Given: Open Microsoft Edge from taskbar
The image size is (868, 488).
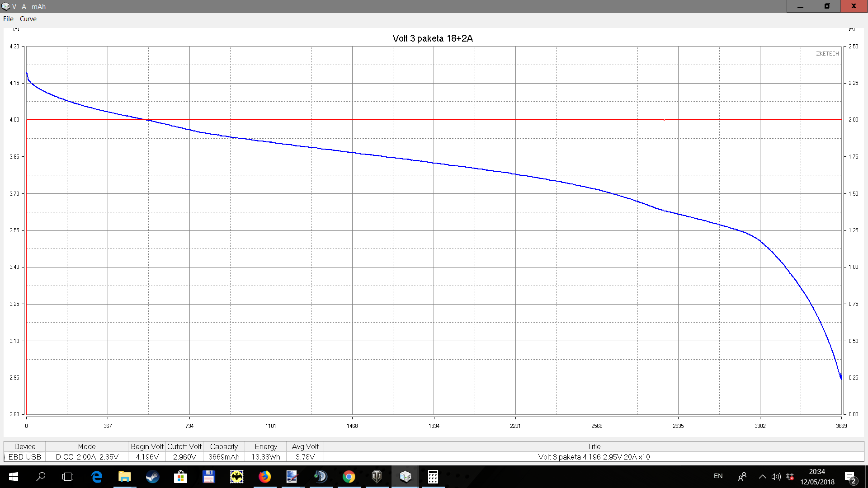Looking at the screenshot, I should pos(97,477).
